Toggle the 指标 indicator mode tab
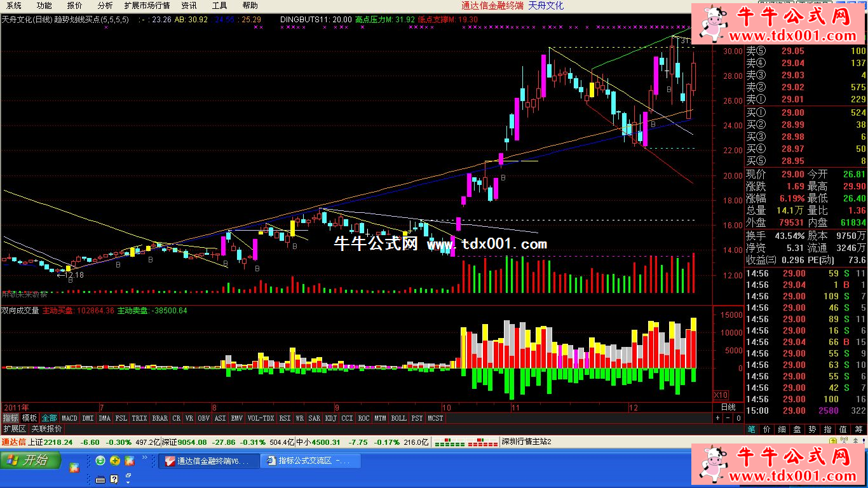 (x=10, y=418)
